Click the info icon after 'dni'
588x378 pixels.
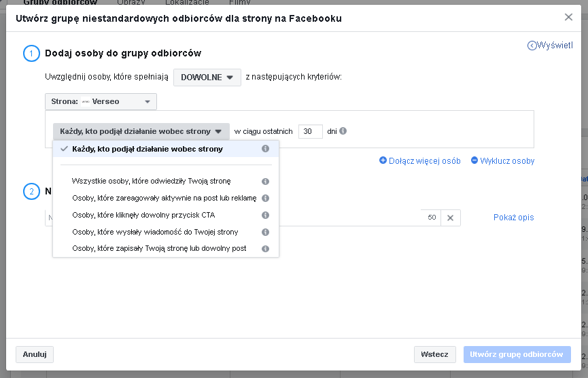click(x=343, y=131)
